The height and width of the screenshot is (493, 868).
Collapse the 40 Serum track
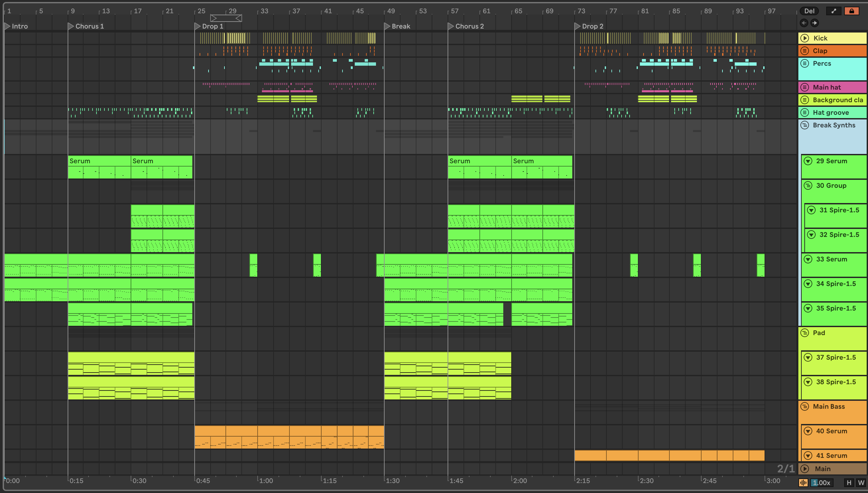[808, 431]
